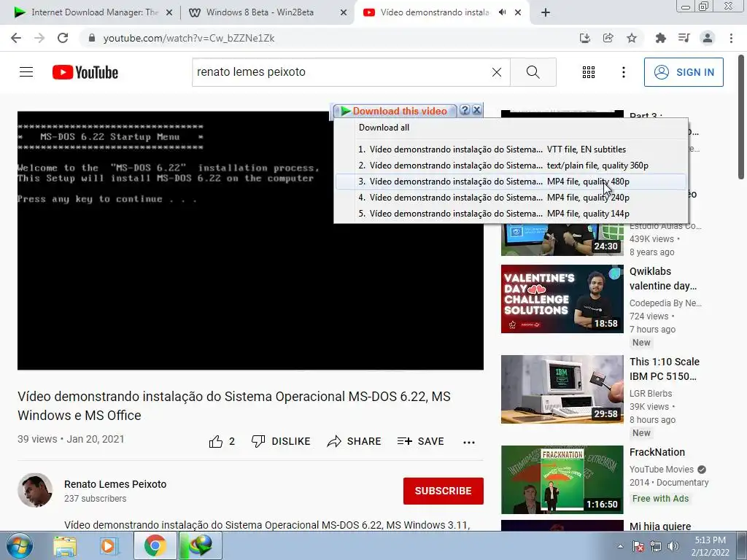The width and height of the screenshot is (747, 560).
Task: Click the taskbar clock 5:13 PM
Action: pos(710,546)
